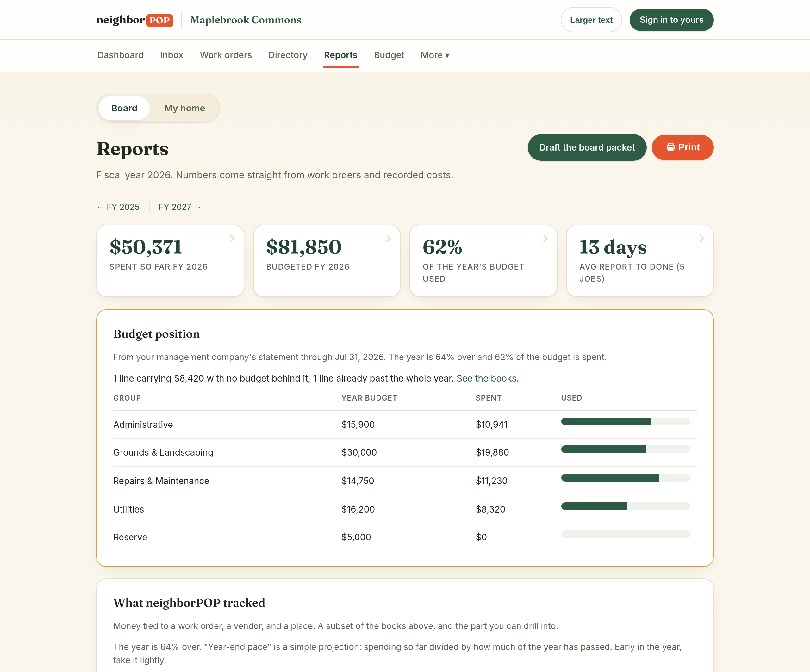Click the SPENT column header
Viewport: 810px width, 672px height.
[x=488, y=398]
